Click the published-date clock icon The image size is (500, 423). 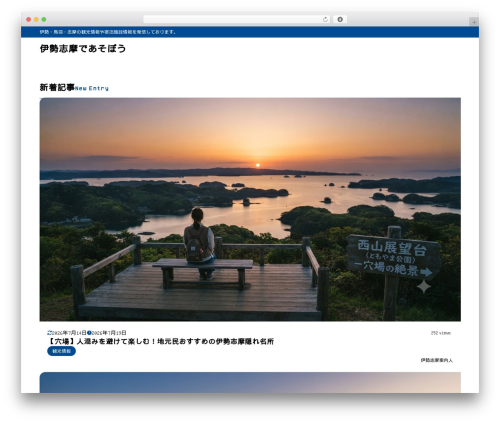coord(89,333)
